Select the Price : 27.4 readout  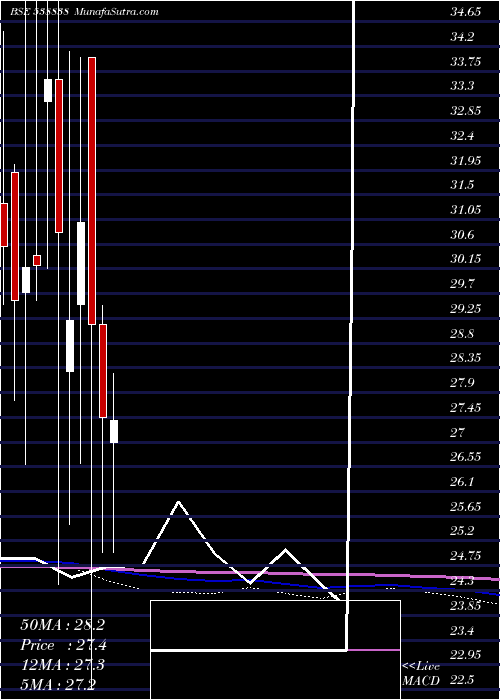[62, 645]
